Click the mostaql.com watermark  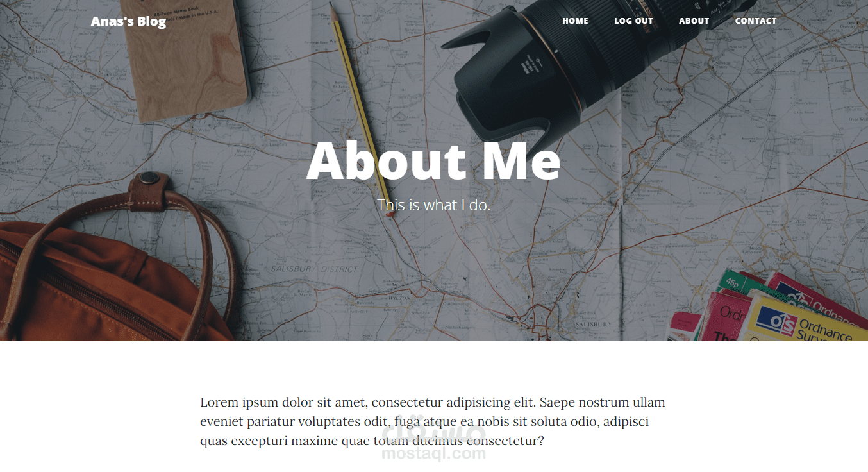click(x=433, y=453)
